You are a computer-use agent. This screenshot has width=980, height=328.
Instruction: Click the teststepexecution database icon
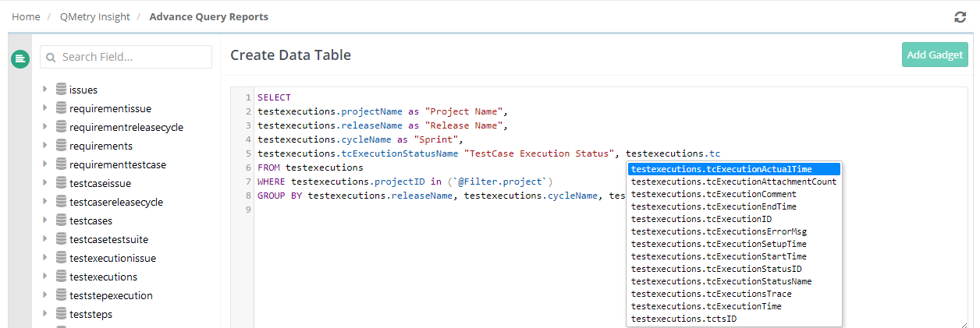click(x=62, y=294)
